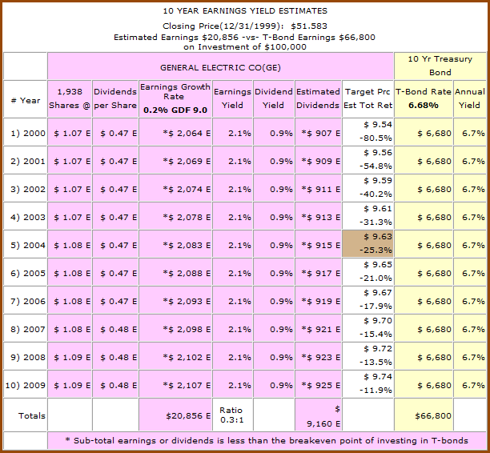Viewport: 490px width, 453px height.
Task: Click total earnings $20,856 E
Action: coord(188,416)
